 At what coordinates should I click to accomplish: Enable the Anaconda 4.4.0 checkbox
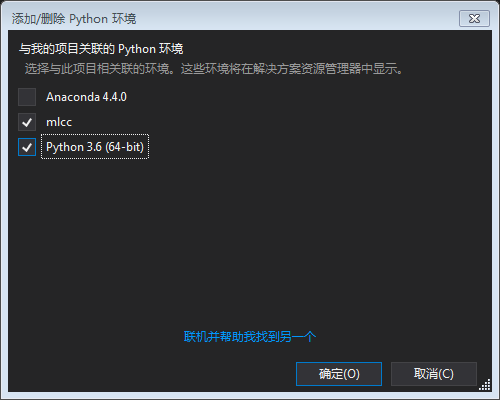(27, 97)
